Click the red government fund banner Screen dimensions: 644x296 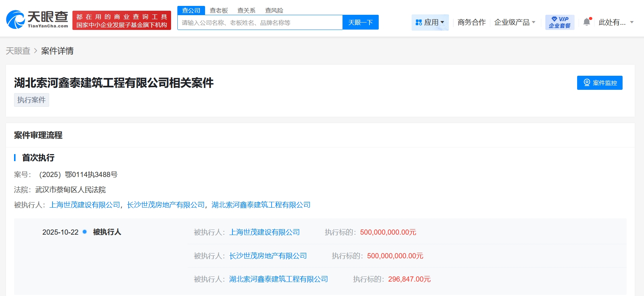[x=122, y=21]
